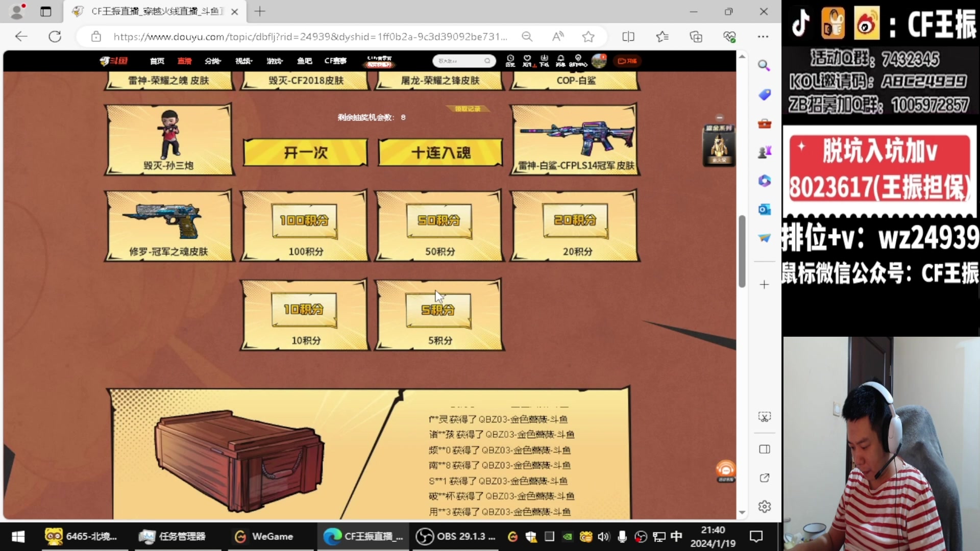Screen dimensions: 980x551
Task: Expand the 视频 video dropdown menu
Action: (243, 61)
